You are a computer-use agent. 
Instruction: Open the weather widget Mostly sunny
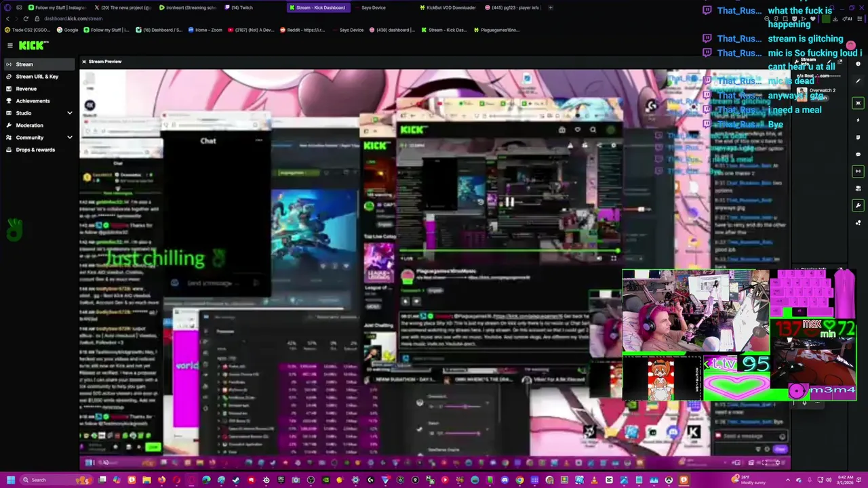(749, 480)
